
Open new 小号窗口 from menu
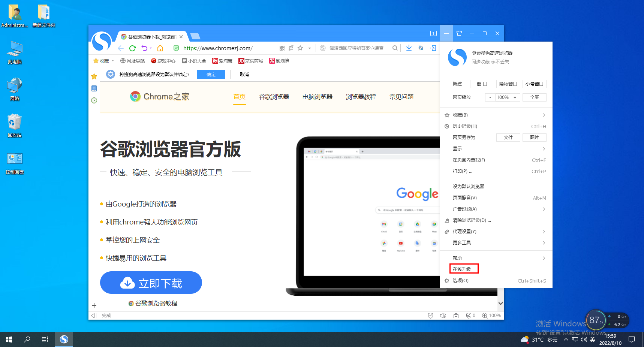click(x=534, y=84)
